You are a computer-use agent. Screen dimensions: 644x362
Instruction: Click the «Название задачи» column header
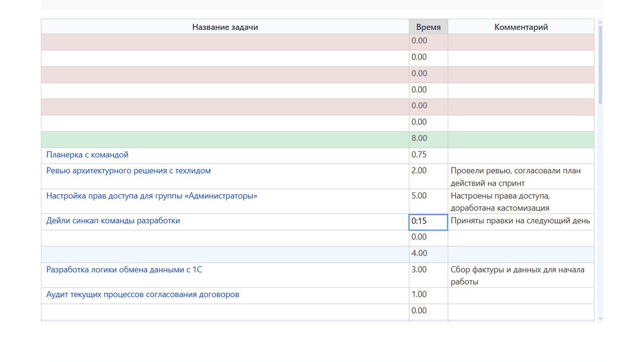point(225,27)
